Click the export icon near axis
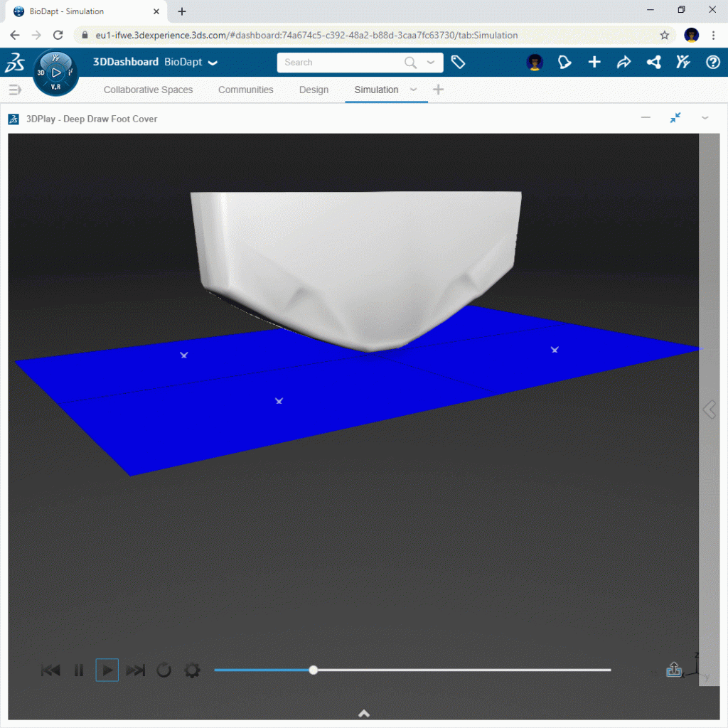 coord(673,670)
